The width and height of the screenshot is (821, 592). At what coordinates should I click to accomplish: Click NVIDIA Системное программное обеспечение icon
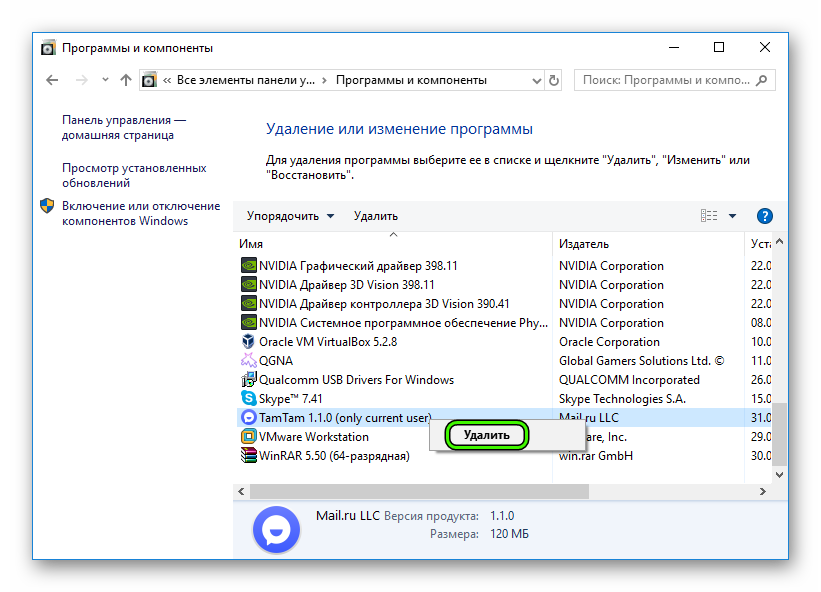pyautogui.click(x=248, y=323)
